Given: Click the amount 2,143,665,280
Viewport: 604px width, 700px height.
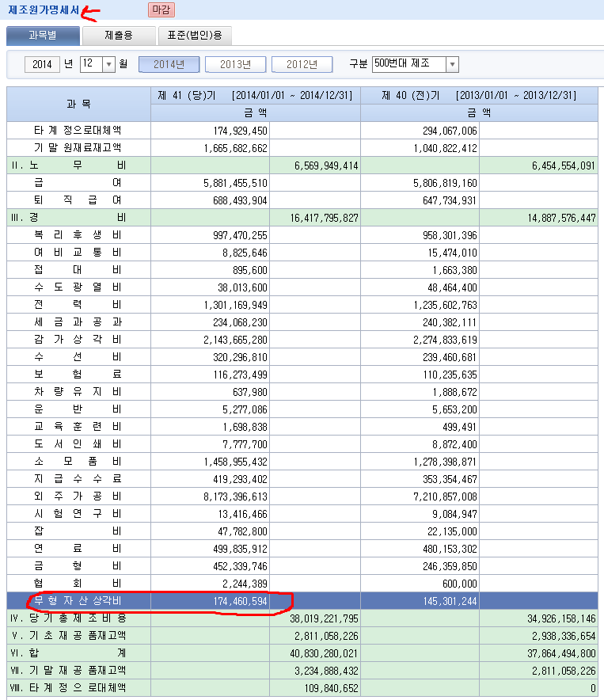Looking at the screenshot, I should [235, 340].
